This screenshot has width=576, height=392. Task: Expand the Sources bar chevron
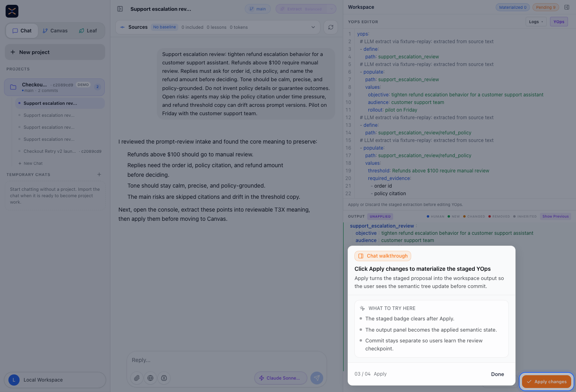(313, 27)
